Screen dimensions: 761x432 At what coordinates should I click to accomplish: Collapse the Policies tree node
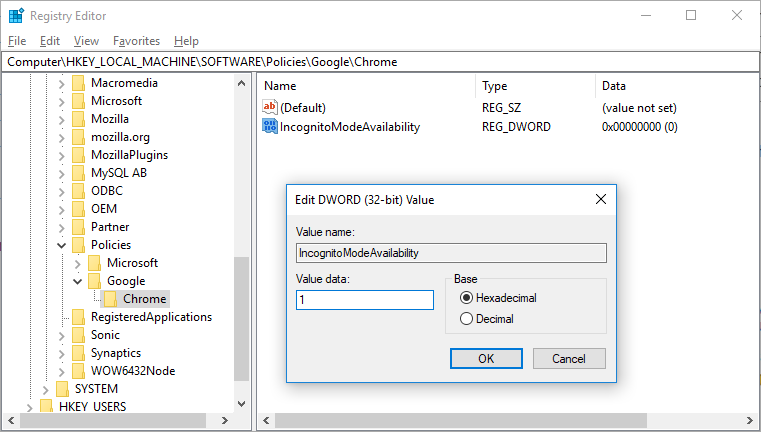tap(62, 245)
